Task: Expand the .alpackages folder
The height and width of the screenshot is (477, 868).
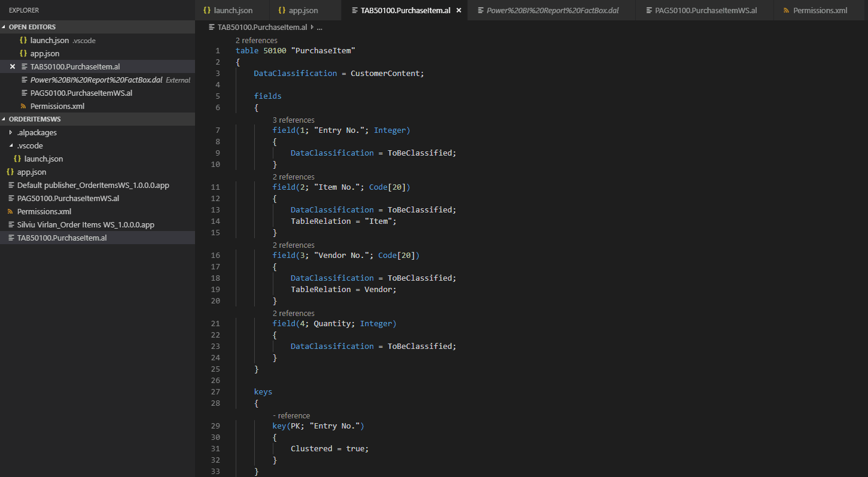Action: coord(11,133)
